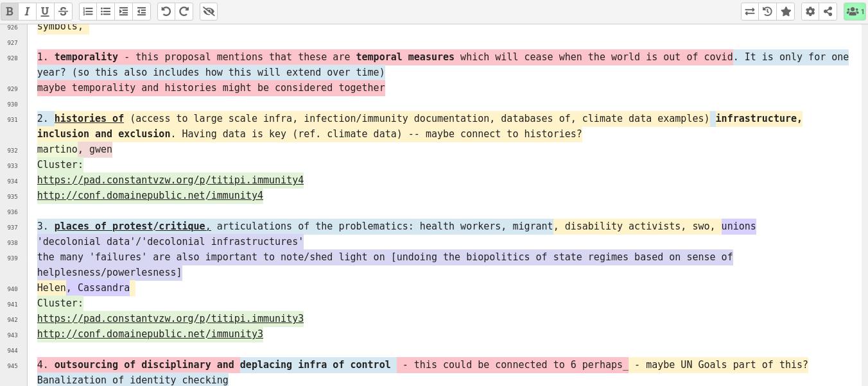The image size is (868, 386).
Task: Toggle bold formatting
Action: pos(10,12)
